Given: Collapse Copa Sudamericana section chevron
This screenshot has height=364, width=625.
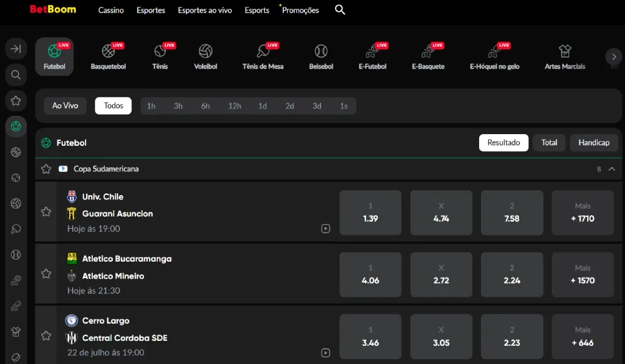Looking at the screenshot, I should tap(612, 169).
